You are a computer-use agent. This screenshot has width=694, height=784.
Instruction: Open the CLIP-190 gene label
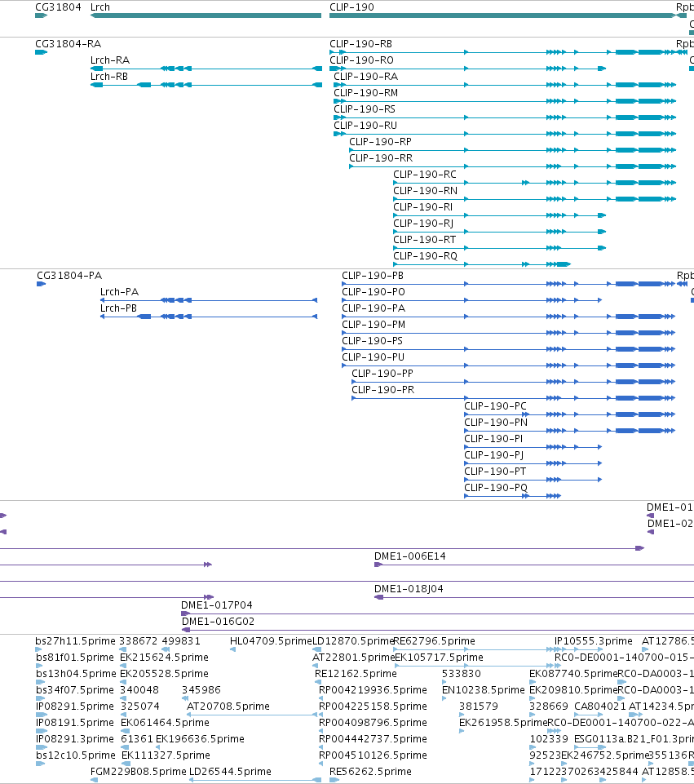click(x=351, y=7)
